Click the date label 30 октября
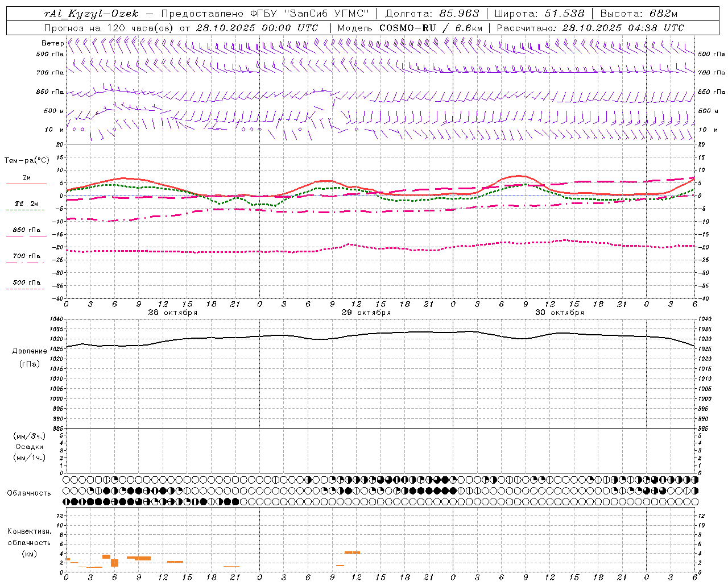 [x=560, y=313]
